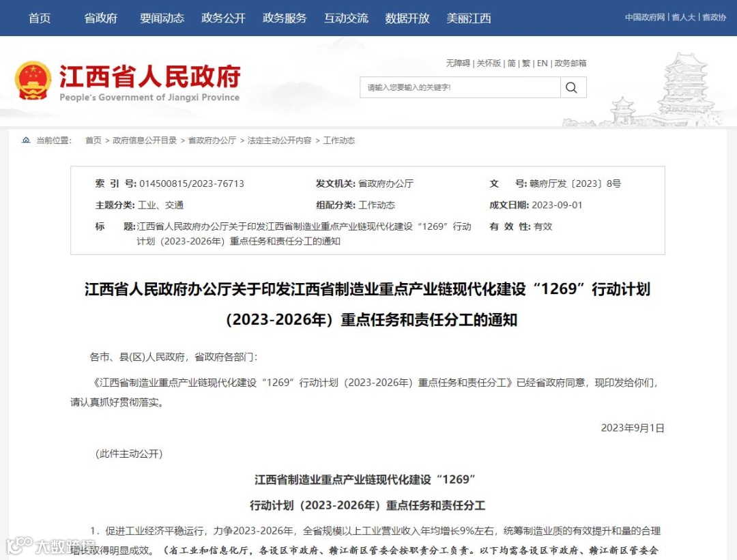
Task: Select topic category 工业、交通
Action: [x=161, y=205]
